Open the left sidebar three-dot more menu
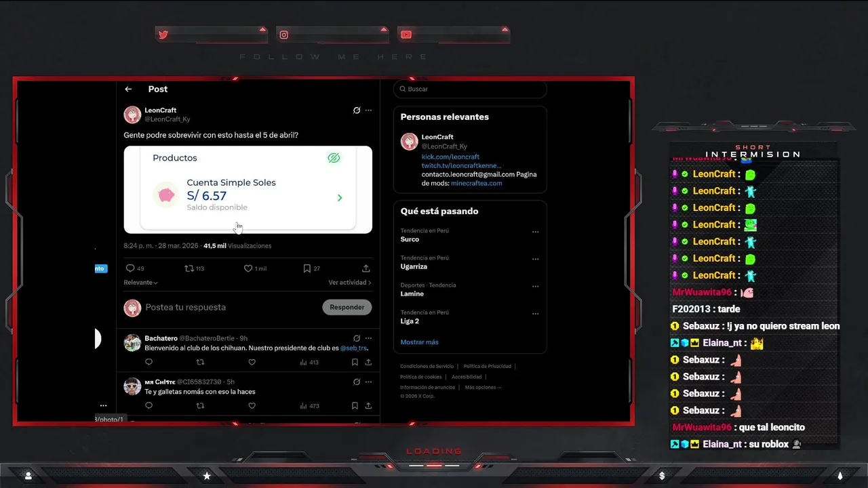The width and height of the screenshot is (868, 488). 103,406
